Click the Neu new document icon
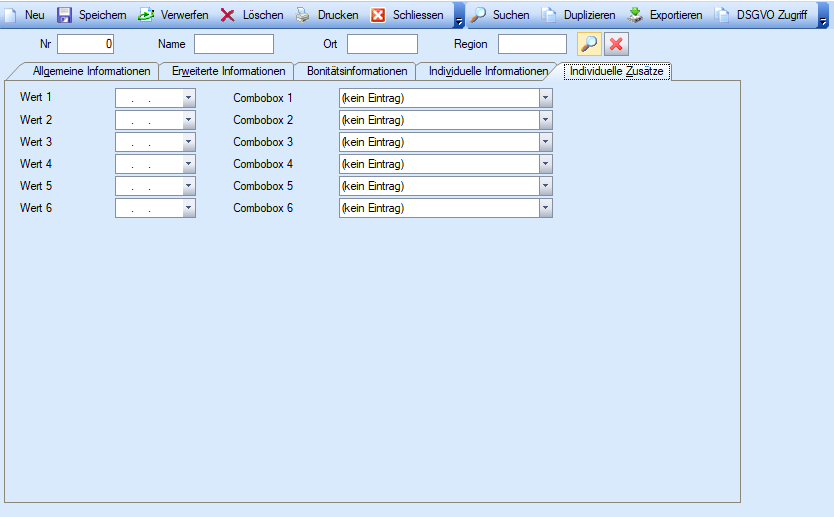 pyautogui.click(x=10, y=15)
